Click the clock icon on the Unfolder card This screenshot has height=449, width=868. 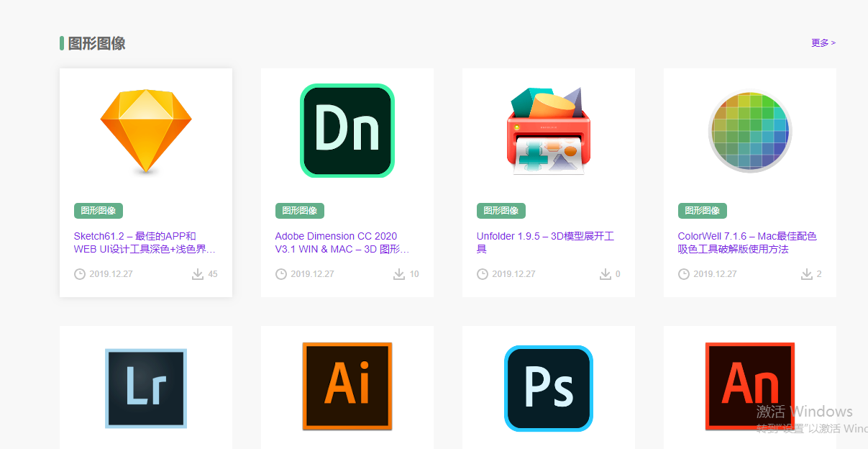[x=482, y=273]
